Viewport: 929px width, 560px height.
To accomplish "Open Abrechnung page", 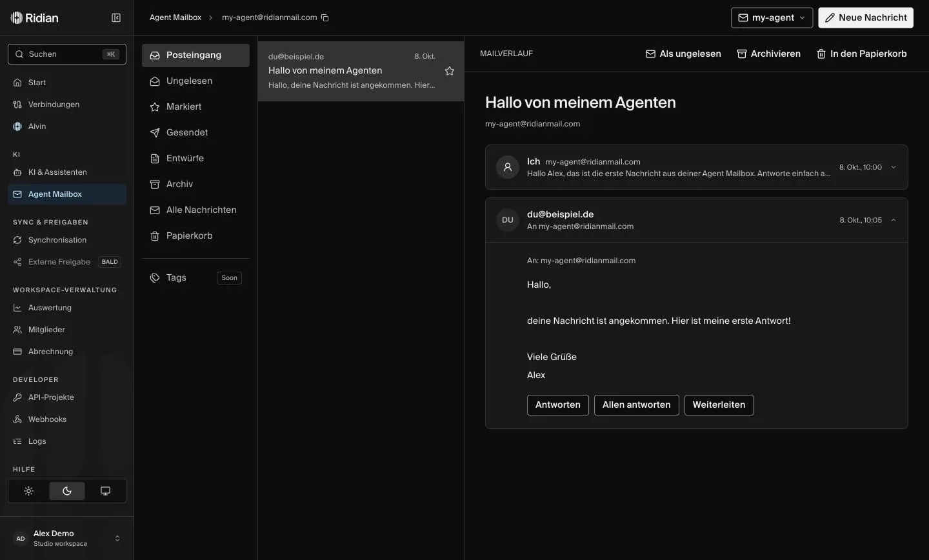I will pyautogui.click(x=67, y=352).
